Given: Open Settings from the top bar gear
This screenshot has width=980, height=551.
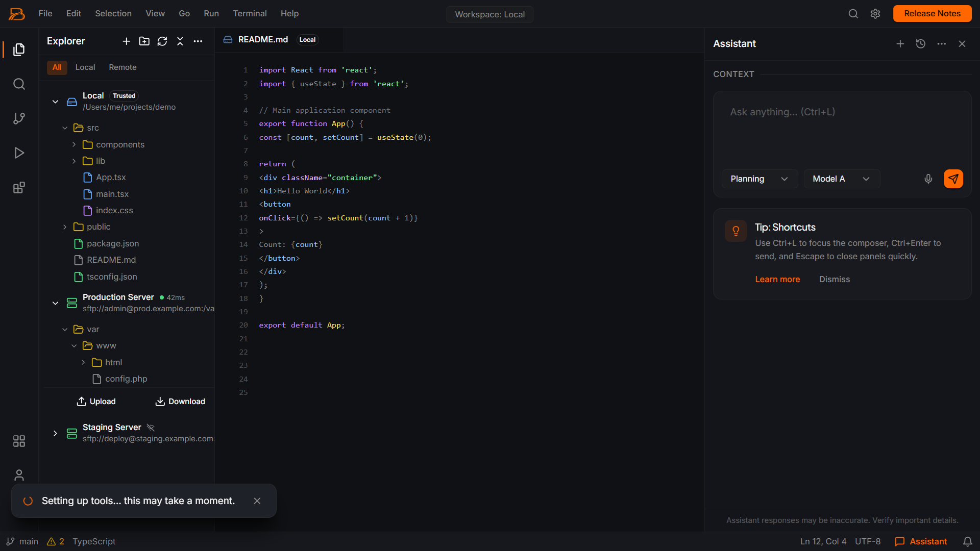Looking at the screenshot, I should tap(875, 14).
